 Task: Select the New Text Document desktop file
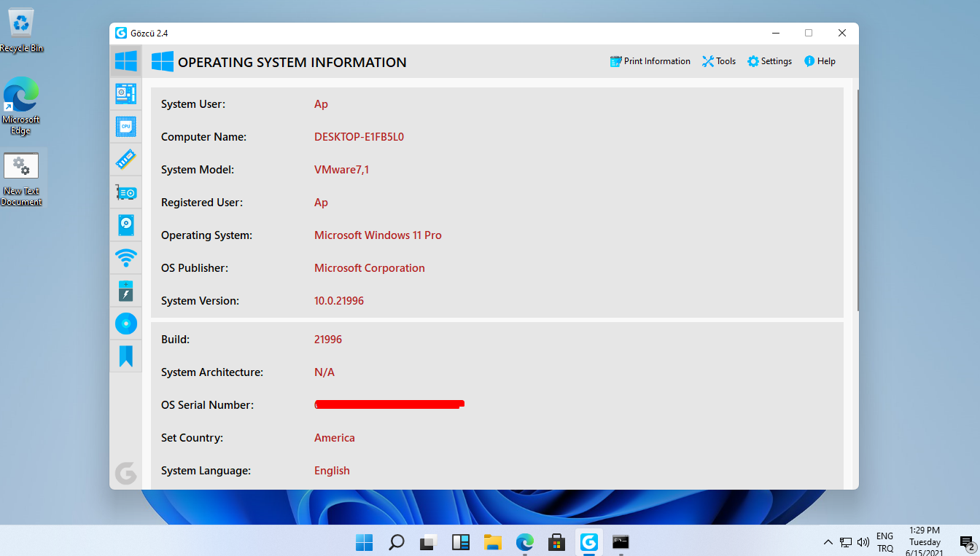point(22,179)
